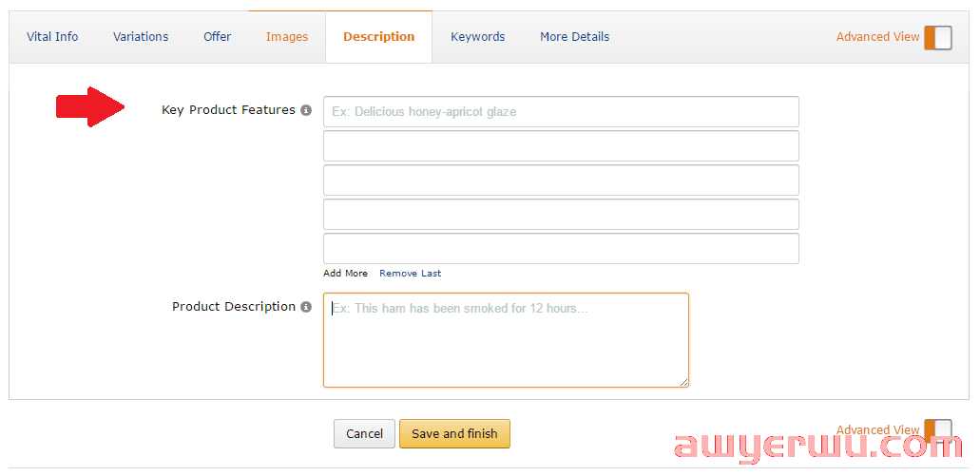The height and width of the screenshot is (476, 980).
Task: Toggle Advanced View switch at bottom right
Action: pyautogui.click(x=937, y=430)
